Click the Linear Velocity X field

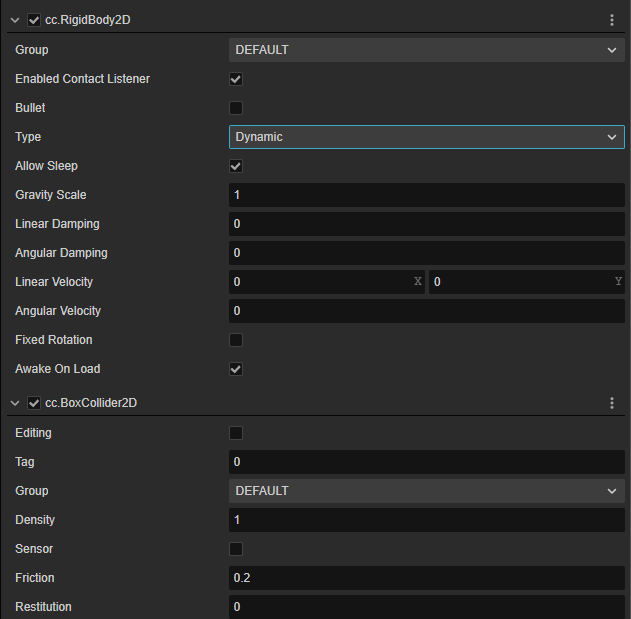[320, 282]
